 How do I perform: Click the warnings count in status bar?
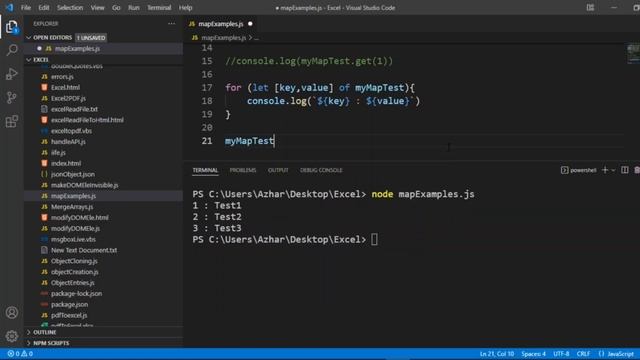pos(27,354)
